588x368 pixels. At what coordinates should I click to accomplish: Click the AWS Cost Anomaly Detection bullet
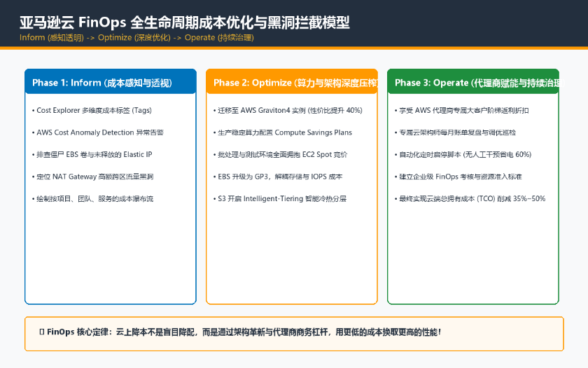98,132
